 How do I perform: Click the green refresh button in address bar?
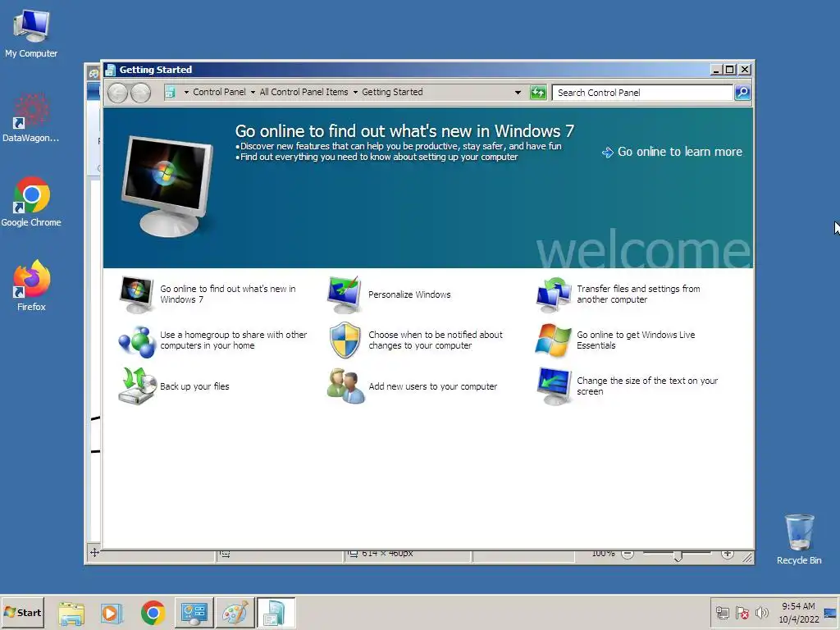click(x=538, y=93)
